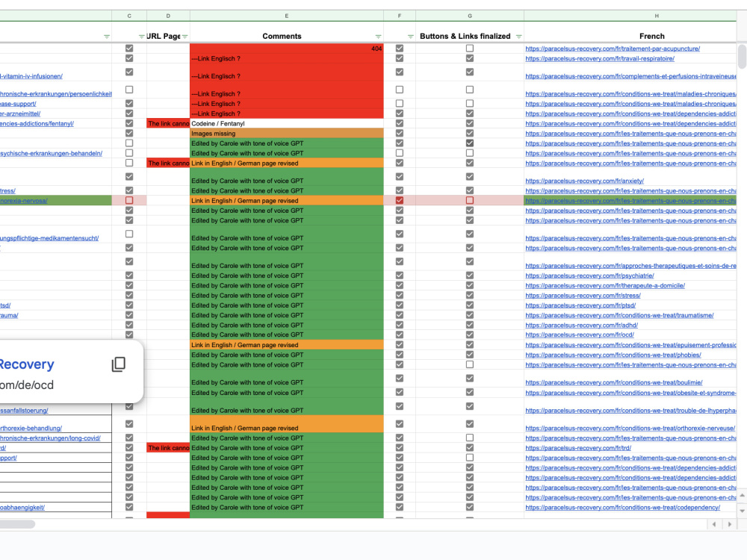Screen dimensions: 747x560
Task: Open the fr/travail-respiratoire/ link
Action: 600,58
